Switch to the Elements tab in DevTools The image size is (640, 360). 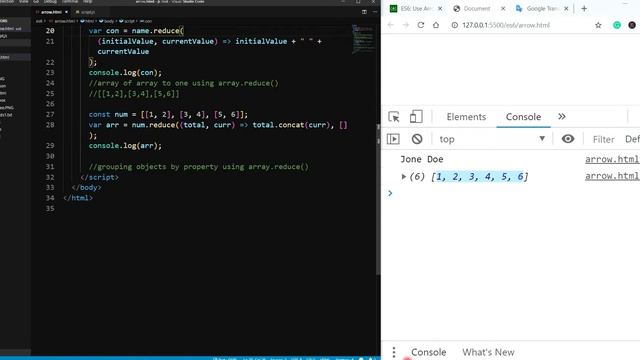click(466, 117)
